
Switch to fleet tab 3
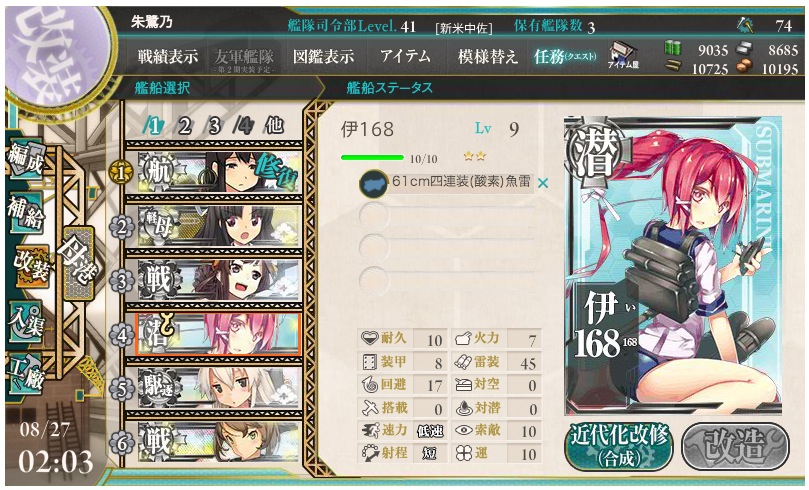[214, 125]
